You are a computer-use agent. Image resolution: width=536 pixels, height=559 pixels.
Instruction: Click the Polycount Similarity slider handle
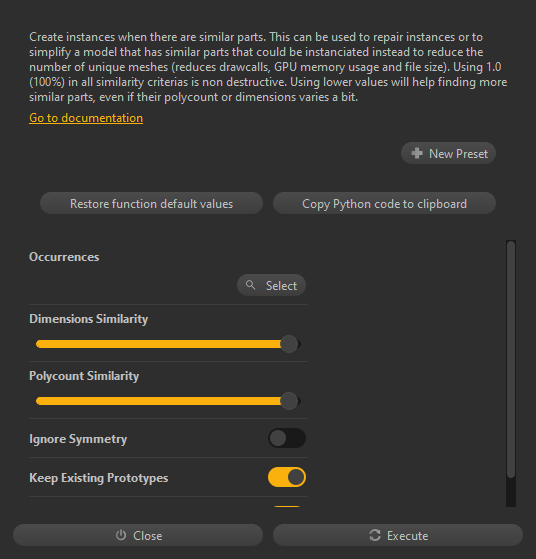[289, 401]
